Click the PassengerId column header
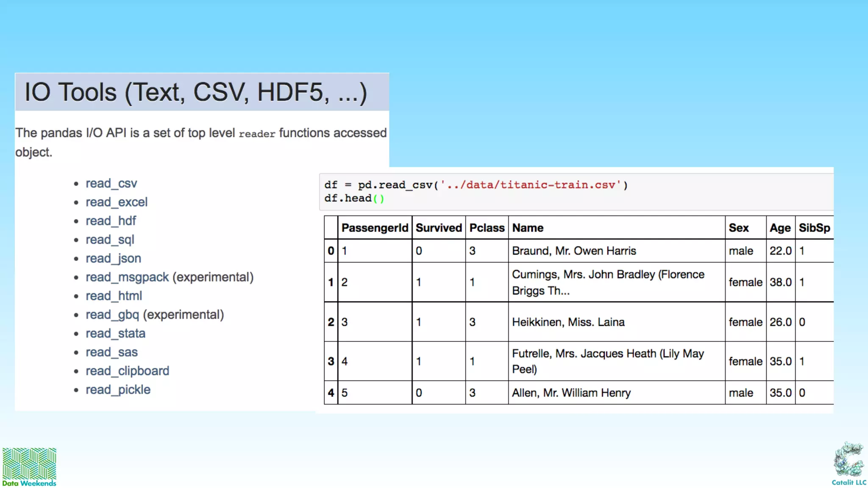 tap(375, 228)
